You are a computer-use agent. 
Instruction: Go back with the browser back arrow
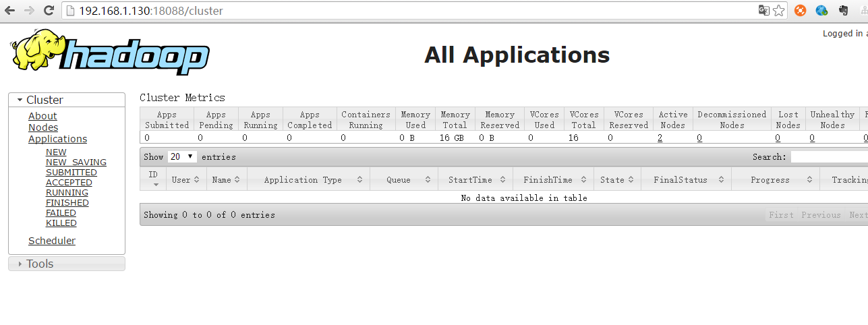[x=9, y=10]
